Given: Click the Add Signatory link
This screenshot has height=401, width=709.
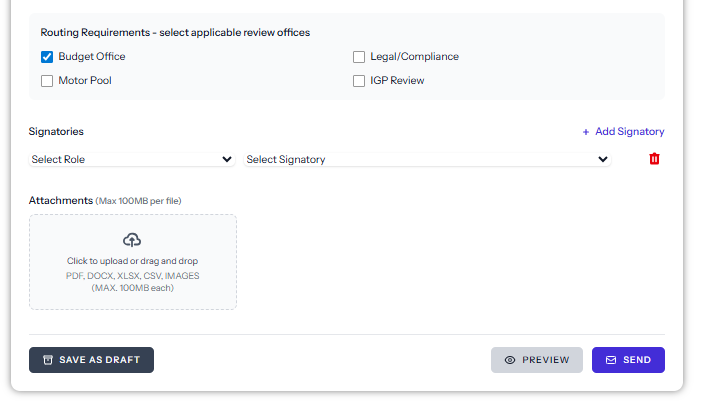Looking at the screenshot, I should pyautogui.click(x=629, y=132).
